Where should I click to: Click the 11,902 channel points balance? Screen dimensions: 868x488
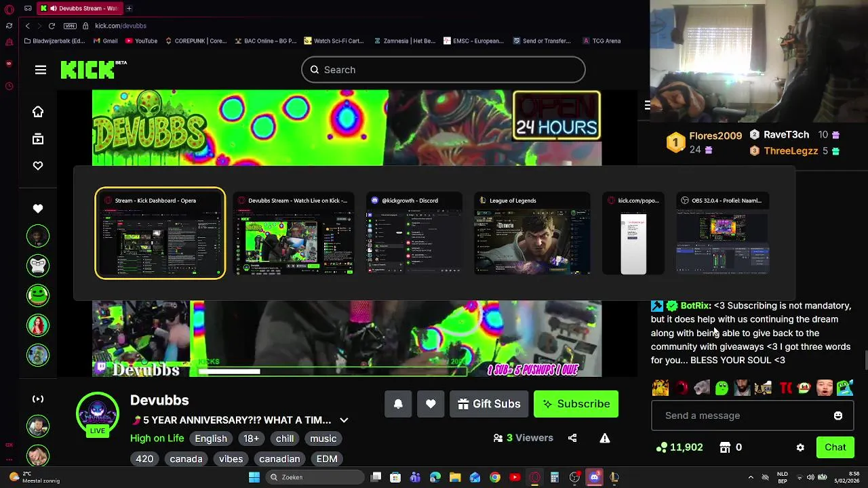680,447
